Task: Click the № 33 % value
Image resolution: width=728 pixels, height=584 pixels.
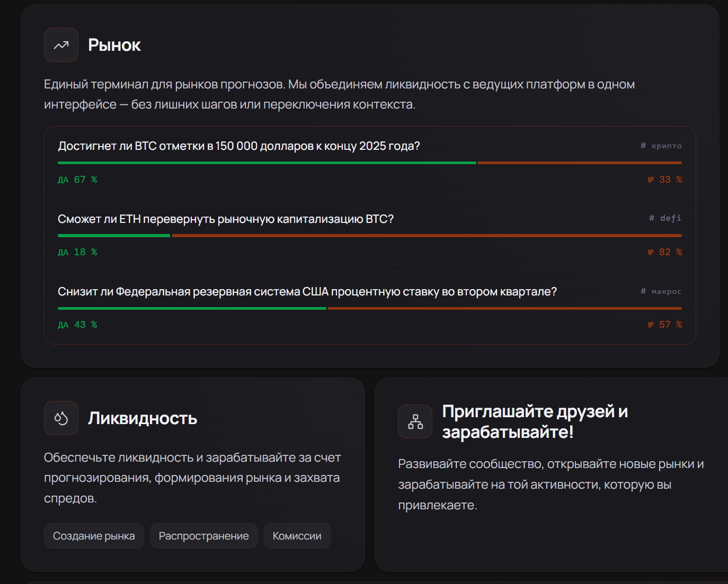Action: (x=665, y=179)
